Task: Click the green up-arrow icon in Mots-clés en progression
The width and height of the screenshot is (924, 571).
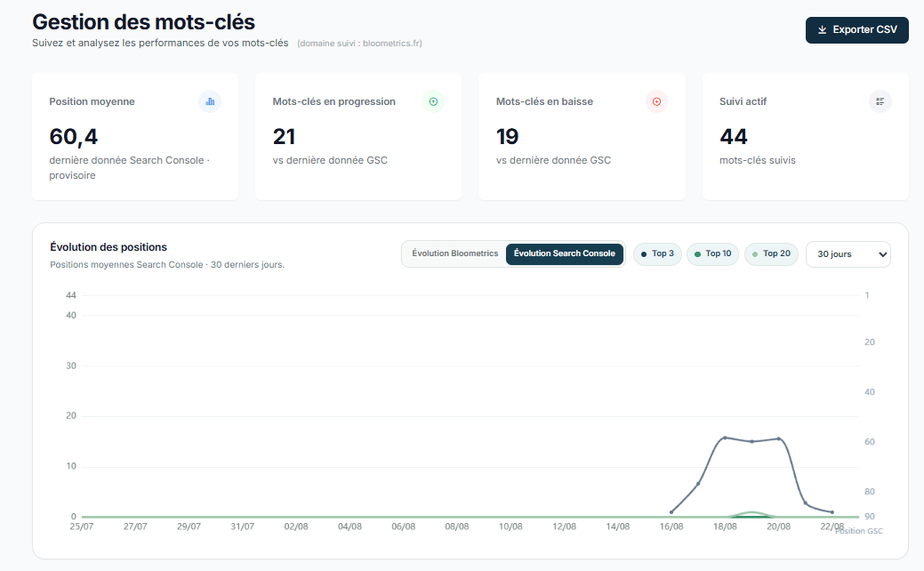Action: click(x=433, y=102)
